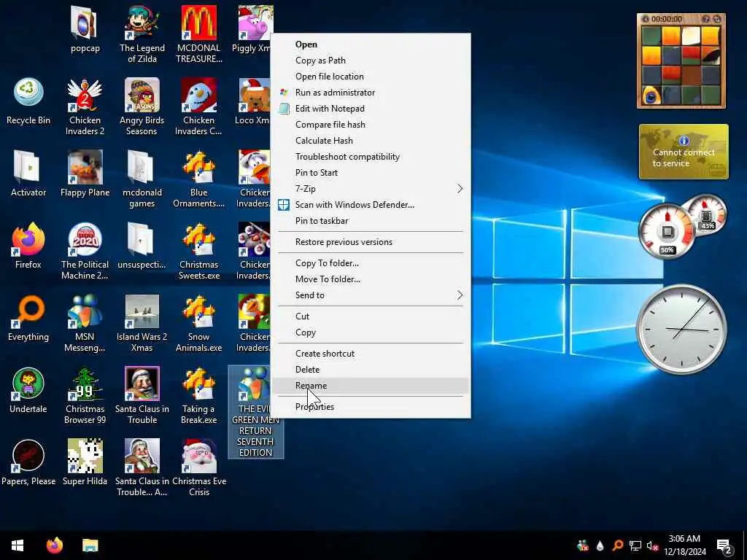Choose Pin to Start
The width and height of the screenshot is (747, 560).
pos(371,173)
